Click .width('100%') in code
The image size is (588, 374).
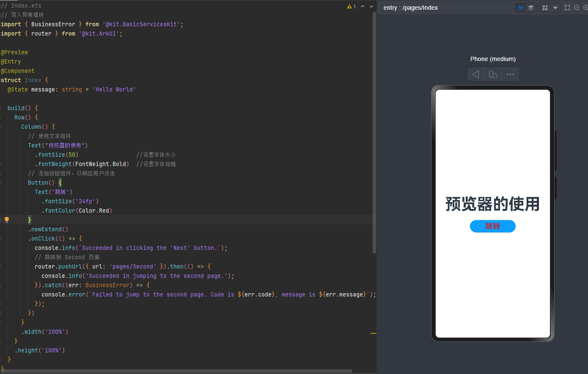click(x=45, y=332)
